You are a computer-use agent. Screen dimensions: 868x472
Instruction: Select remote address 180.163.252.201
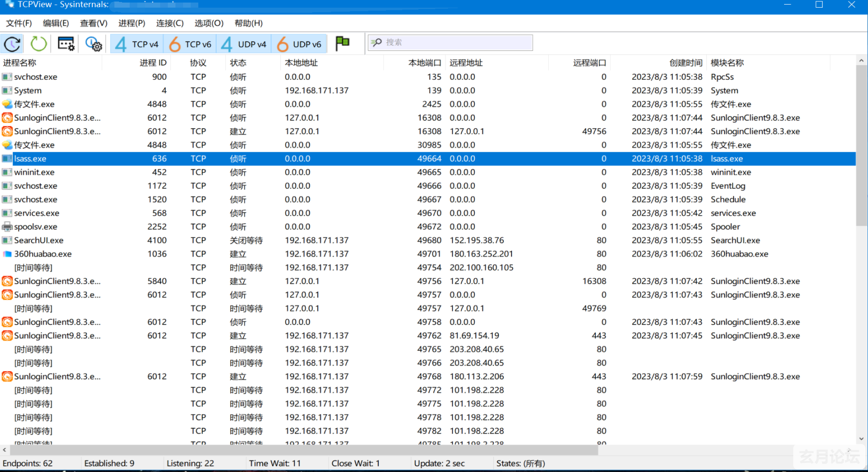(x=482, y=254)
